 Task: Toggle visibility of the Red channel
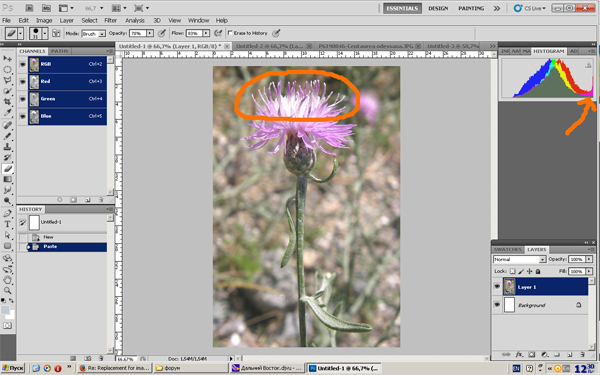point(23,82)
